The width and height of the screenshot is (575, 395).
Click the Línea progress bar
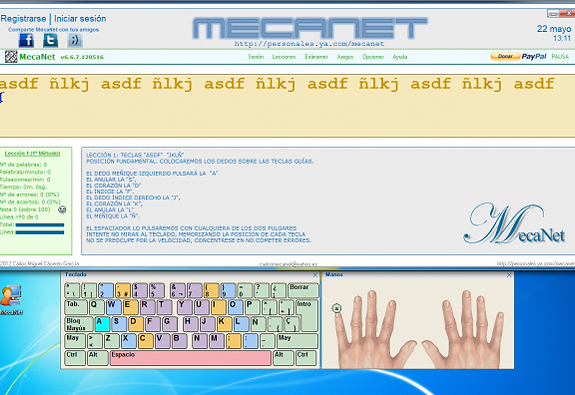(40, 232)
